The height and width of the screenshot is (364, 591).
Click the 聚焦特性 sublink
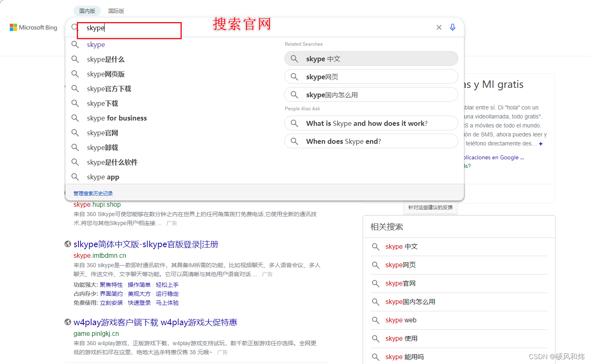pyautogui.click(x=111, y=285)
